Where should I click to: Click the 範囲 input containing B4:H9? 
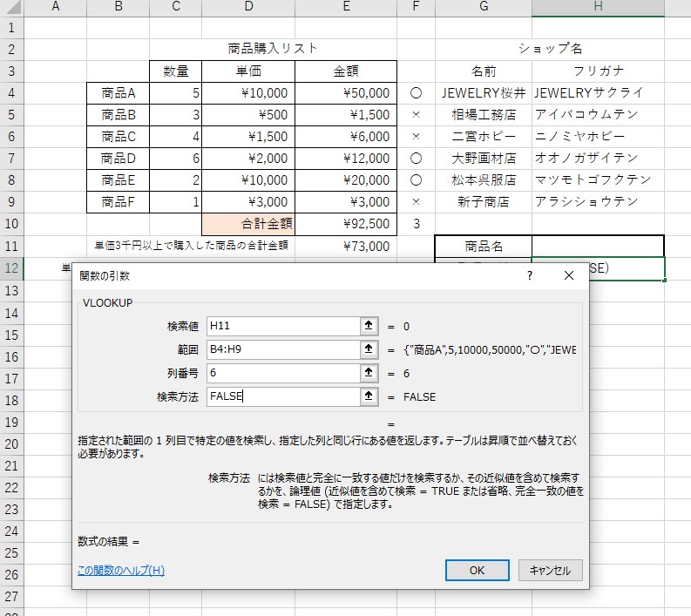(x=282, y=349)
